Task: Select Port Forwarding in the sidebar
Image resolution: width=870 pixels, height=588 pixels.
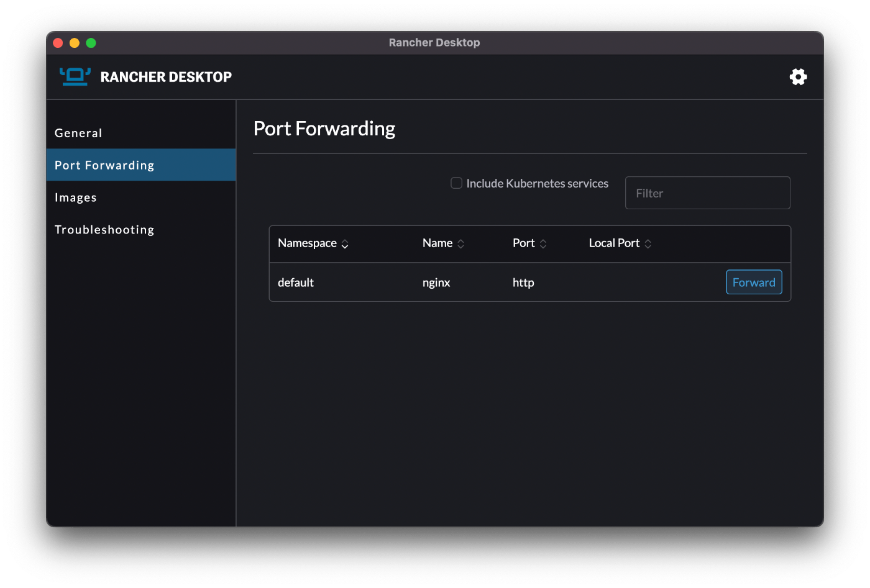Action: click(x=141, y=165)
